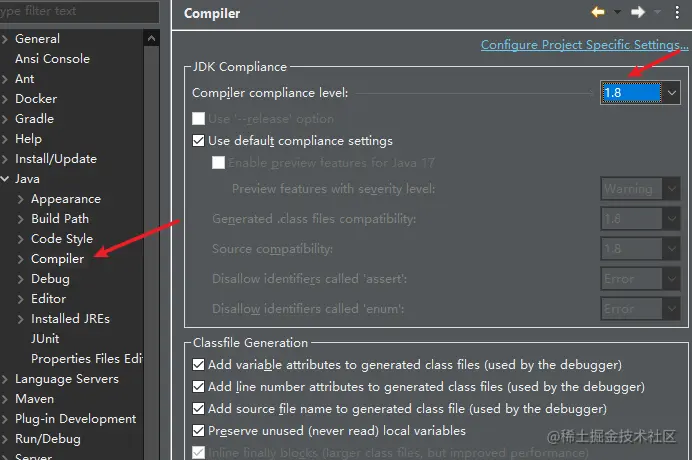Expand the Editor node under Java
Viewport: 692px width, 460px height.
20,299
